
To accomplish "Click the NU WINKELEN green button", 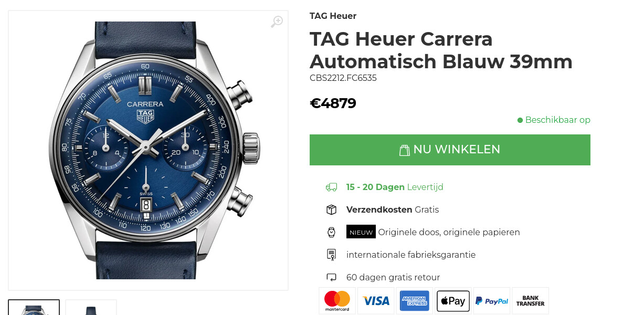I will click(x=450, y=150).
